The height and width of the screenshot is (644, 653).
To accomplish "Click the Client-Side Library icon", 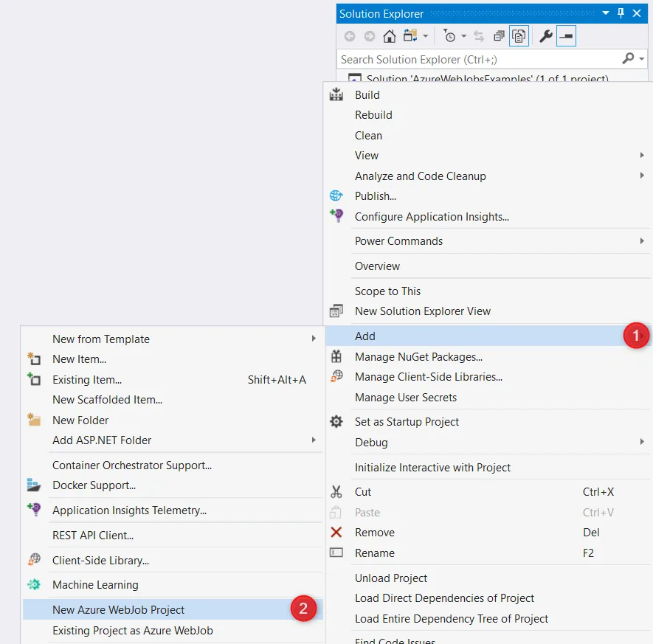I will click(x=34, y=559).
